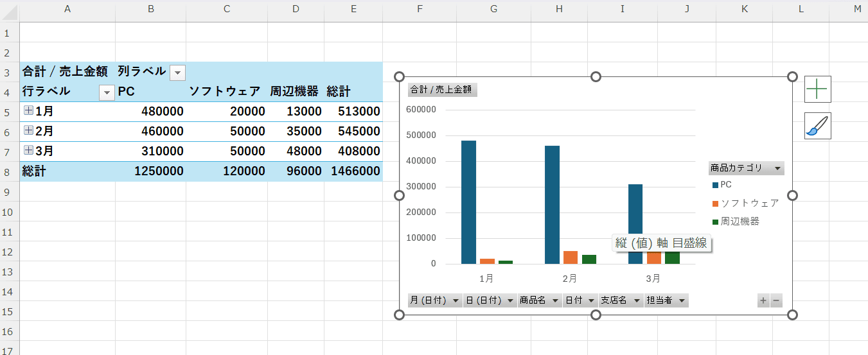The image size is (868, 355).
Task: Click the 合計 / 売上金額 chart field button
Action: (x=442, y=90)
